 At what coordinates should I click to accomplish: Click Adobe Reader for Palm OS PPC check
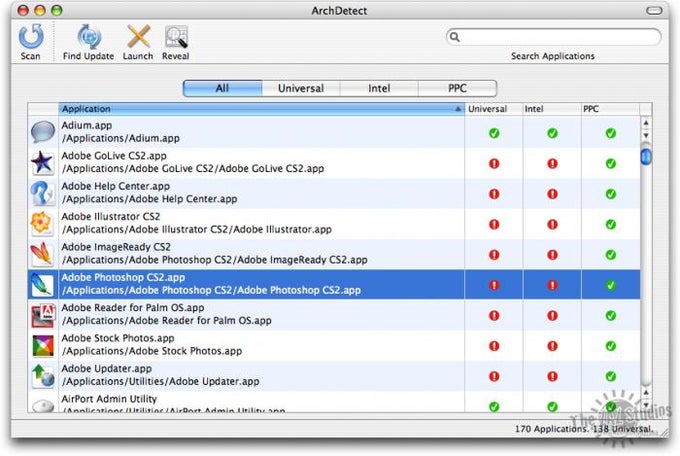[611, 315]
